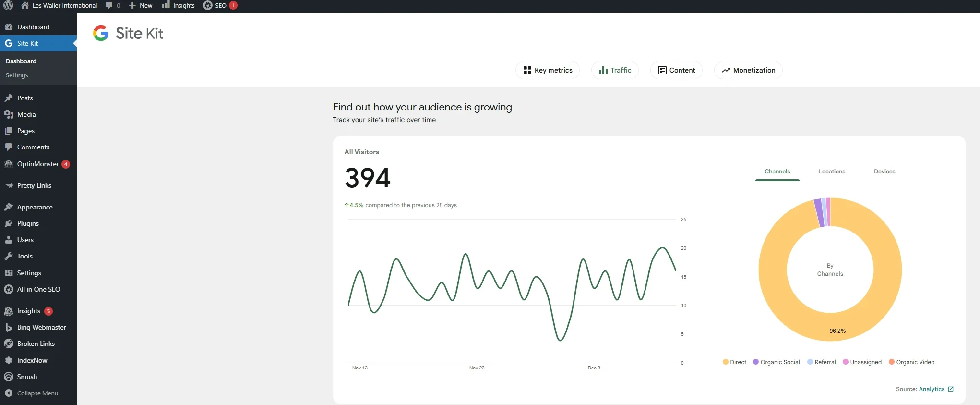Open the Smush menu item
This screenshot has height=405, width=980.
click(27, 377)
